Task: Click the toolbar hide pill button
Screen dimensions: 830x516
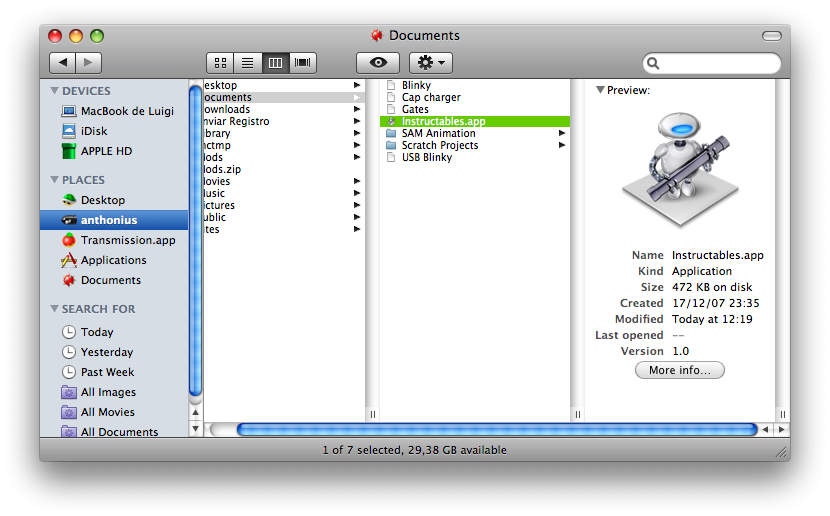Action: (x=772, y=36)
